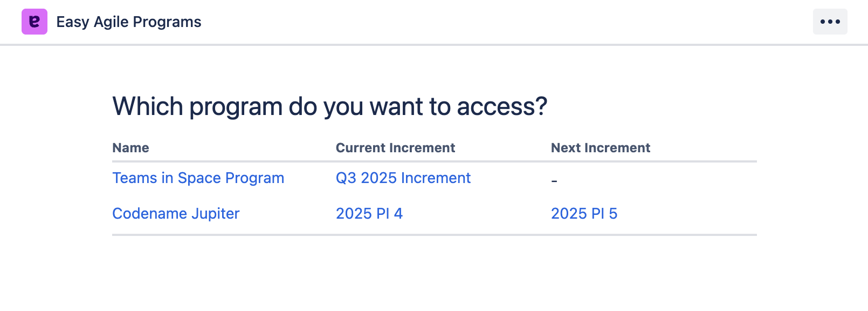View Codename Jupiter's current increment
The height and width of the screenshot is (311, 868).
click(369, 214)
